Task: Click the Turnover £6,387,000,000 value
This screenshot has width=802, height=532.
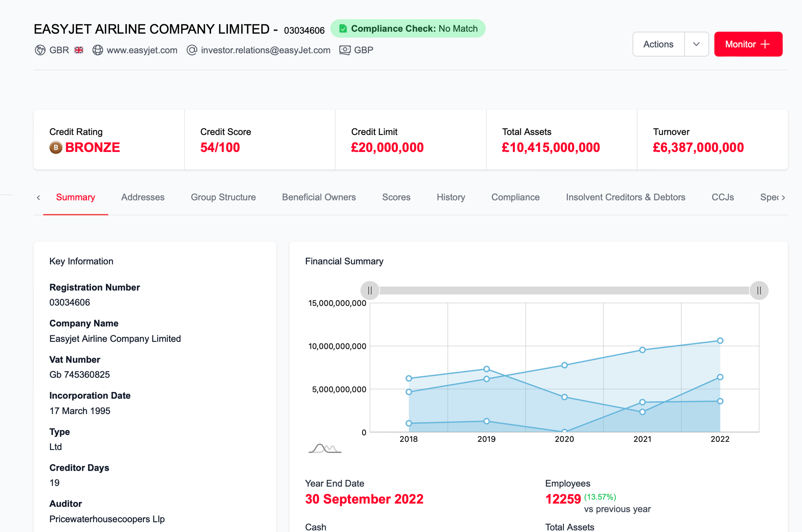Action: click(698, 148)
